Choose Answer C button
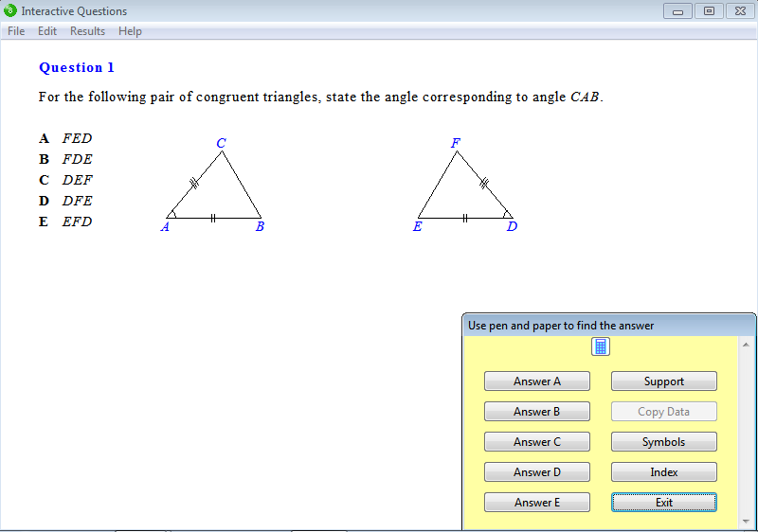 pyautogui.click(x=537, y=442)
